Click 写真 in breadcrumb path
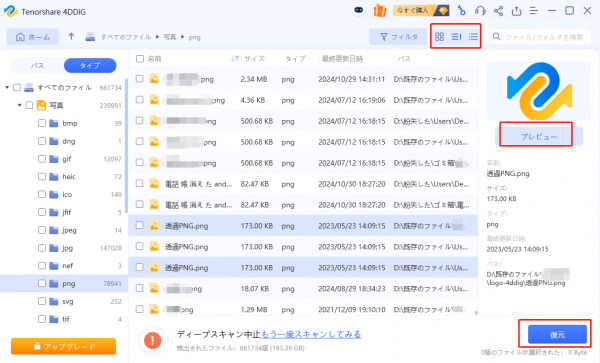This screenshot has height=363, width=600. (x=170, y=37)
